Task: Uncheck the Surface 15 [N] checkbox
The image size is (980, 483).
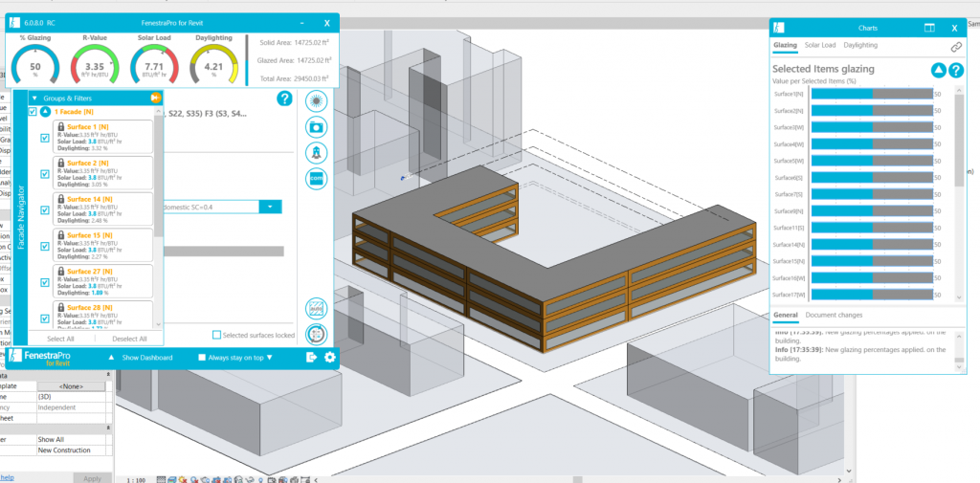Action: tap(44, 246)
